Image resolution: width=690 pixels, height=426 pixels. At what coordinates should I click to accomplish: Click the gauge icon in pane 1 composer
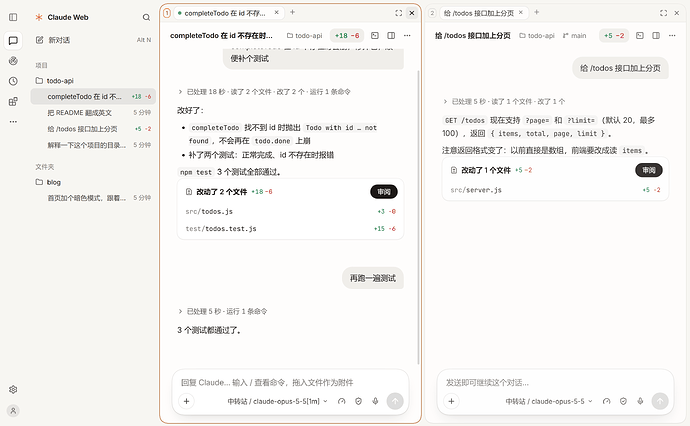[x=341, y=401]
